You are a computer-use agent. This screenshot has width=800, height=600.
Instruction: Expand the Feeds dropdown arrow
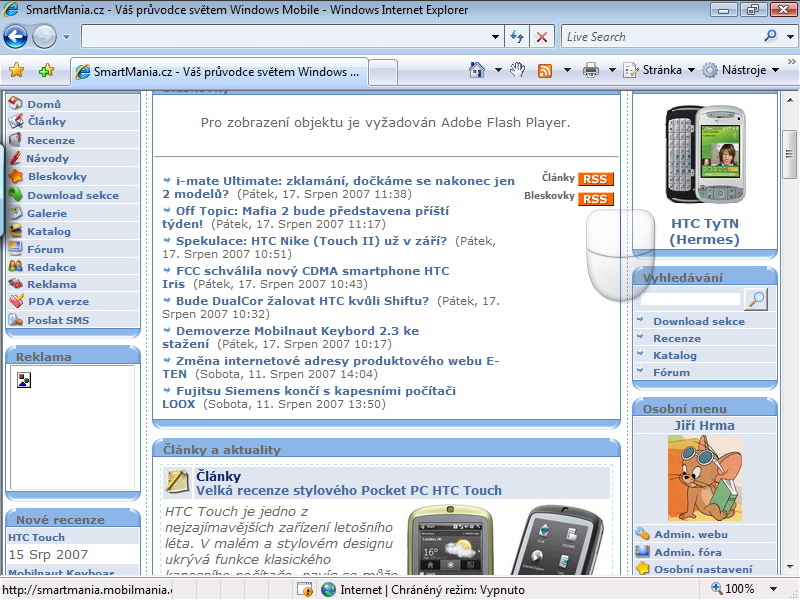567,70
